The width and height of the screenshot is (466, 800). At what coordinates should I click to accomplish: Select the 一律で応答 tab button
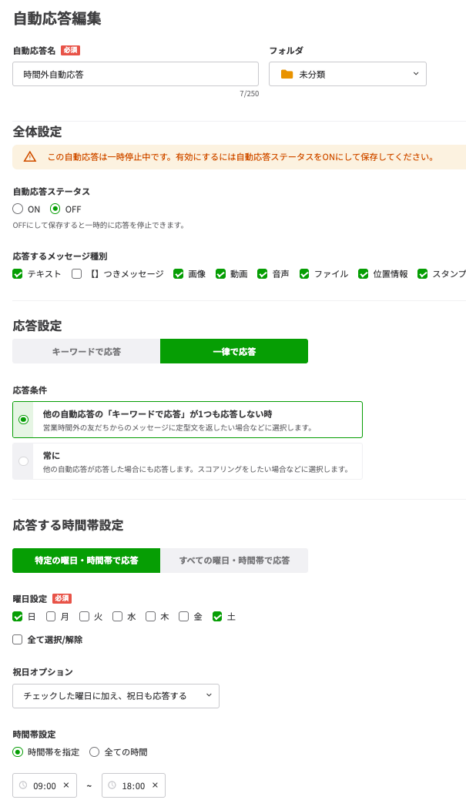(x=234, y=351)
